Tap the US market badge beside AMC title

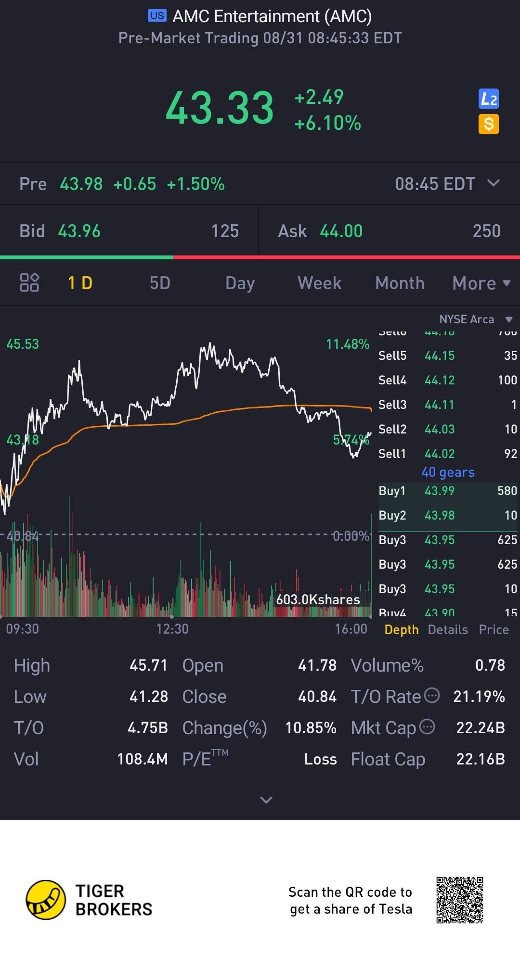tap(157, 16)
